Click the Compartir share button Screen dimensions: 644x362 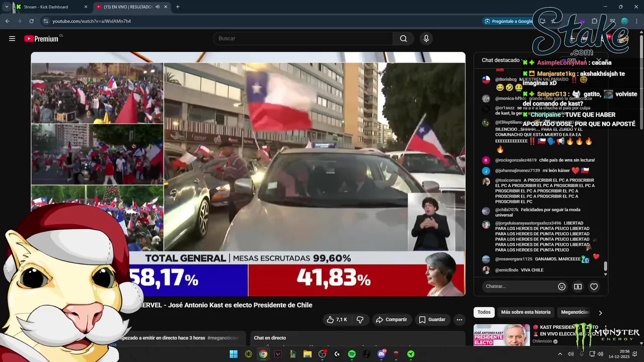point(391,320)
